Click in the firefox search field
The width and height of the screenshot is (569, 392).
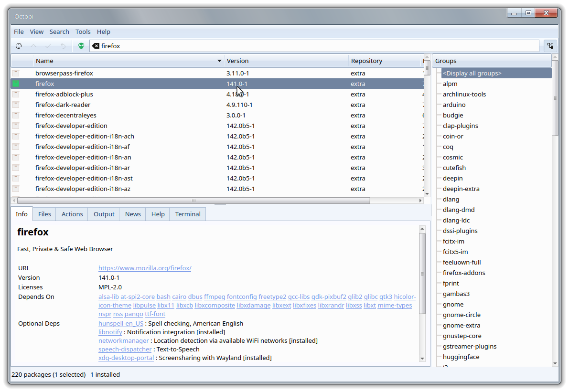314,46
